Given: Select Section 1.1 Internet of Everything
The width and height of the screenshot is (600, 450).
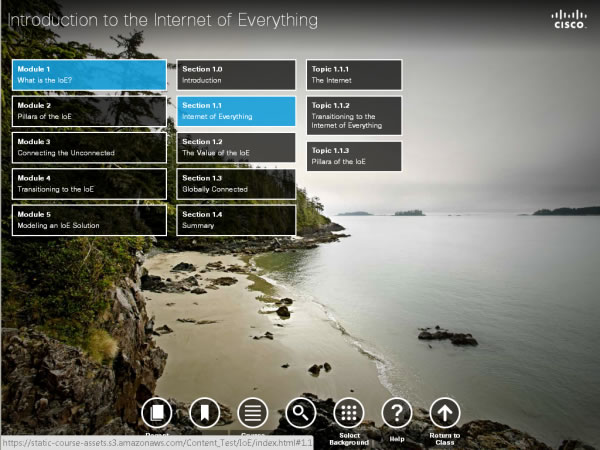Looking at the screenshot, I should click(x=236, y=111).
